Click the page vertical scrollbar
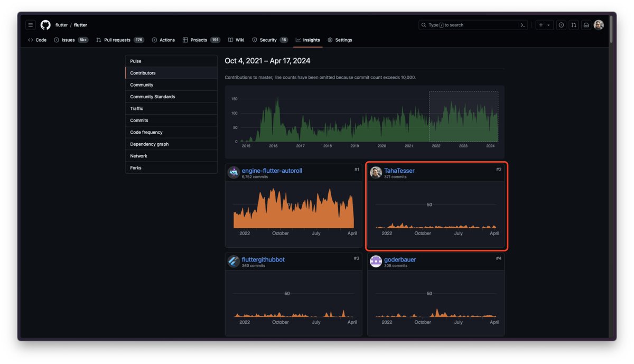The width and height of the screenshot is (634, 364). [x=611, y=30]
